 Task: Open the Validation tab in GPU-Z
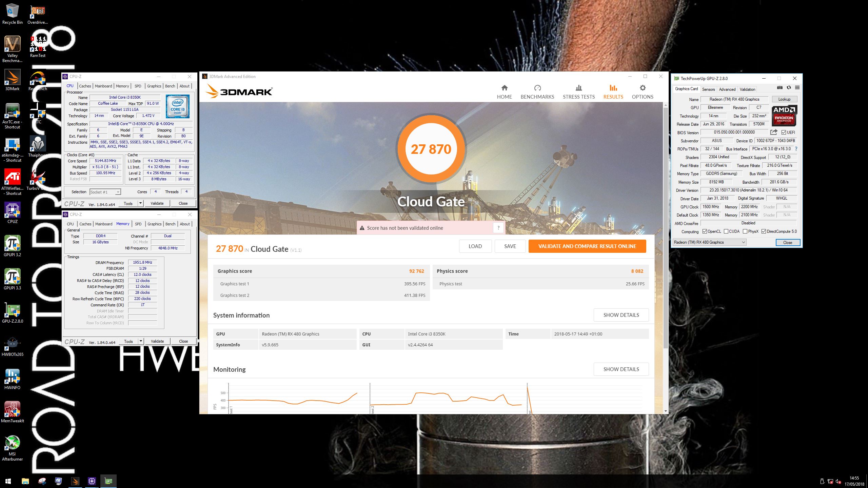[747, 89]
